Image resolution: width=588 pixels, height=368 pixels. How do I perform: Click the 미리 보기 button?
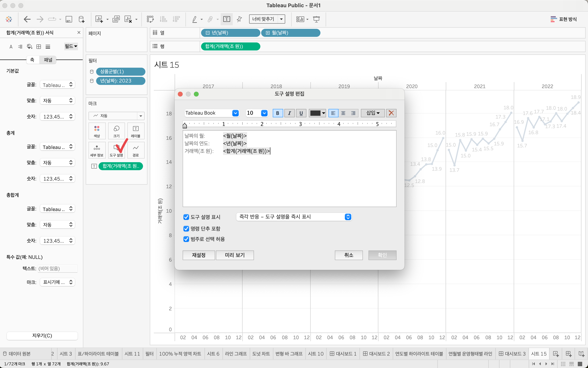[x=235, y=255]
